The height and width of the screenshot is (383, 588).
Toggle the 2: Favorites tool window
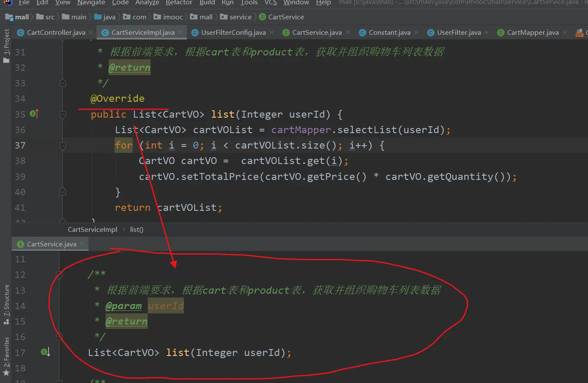tap(6, 352)
